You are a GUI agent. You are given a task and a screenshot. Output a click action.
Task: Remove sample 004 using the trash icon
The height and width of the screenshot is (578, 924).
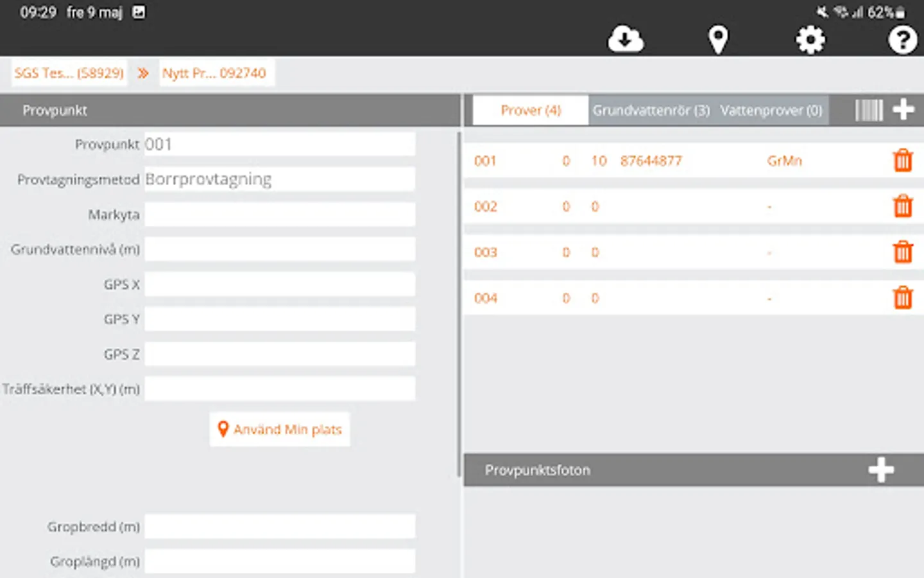click(x=903, y=297)
